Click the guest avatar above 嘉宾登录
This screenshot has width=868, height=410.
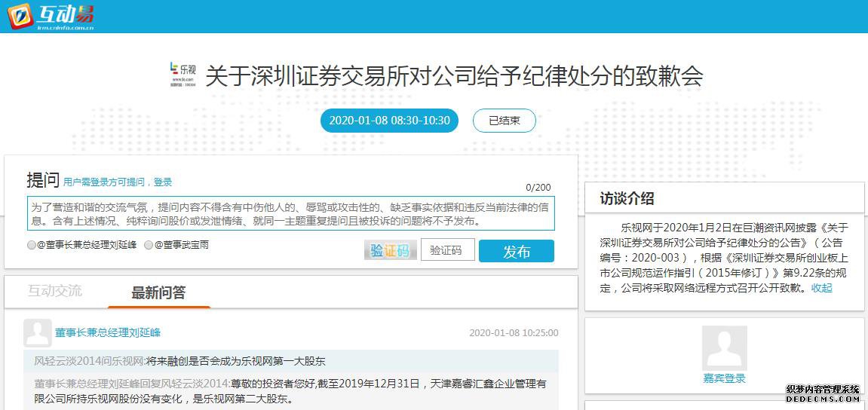pos(724,348)
